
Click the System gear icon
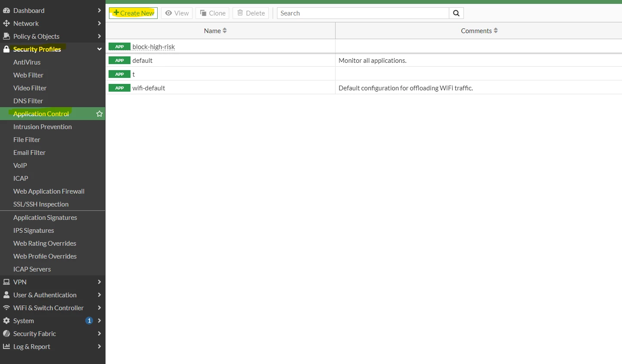6,321
